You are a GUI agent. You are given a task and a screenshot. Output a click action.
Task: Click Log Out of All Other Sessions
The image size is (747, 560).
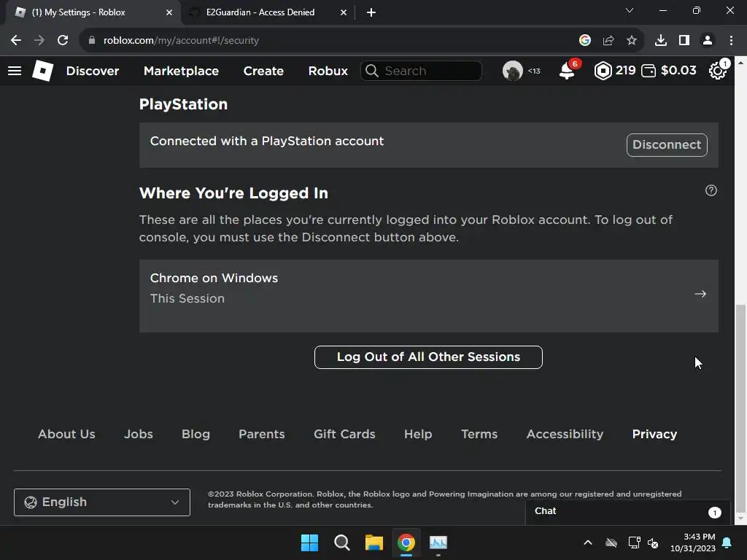[428, 357]
